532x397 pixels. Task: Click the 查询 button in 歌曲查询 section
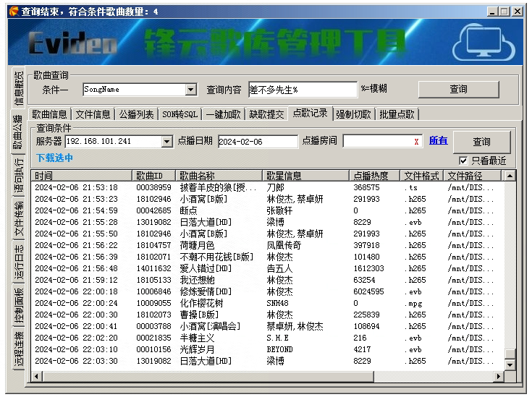pyautogui.click(x=459, y=89)
